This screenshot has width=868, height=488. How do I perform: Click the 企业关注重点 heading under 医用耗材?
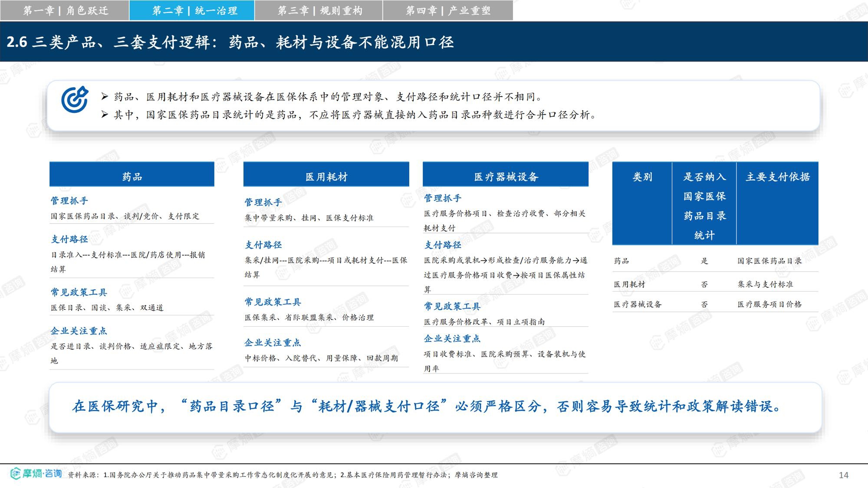point(273,343)
